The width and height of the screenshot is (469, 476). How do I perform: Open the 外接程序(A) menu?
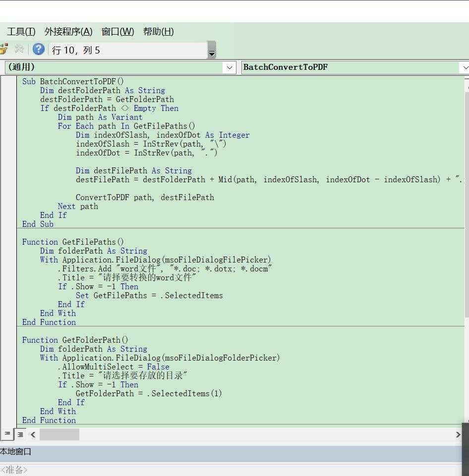click(68, 32)
